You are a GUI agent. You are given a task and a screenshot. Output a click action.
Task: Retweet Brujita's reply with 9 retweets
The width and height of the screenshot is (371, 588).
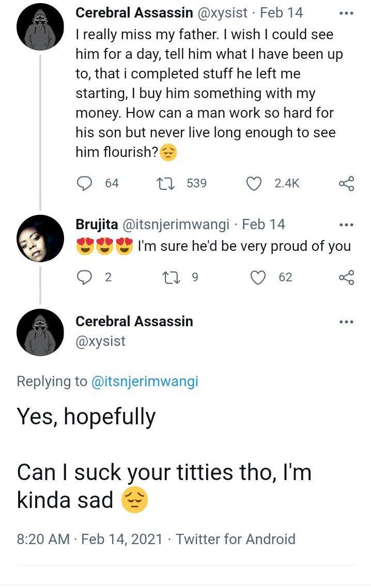coord(168,277)
